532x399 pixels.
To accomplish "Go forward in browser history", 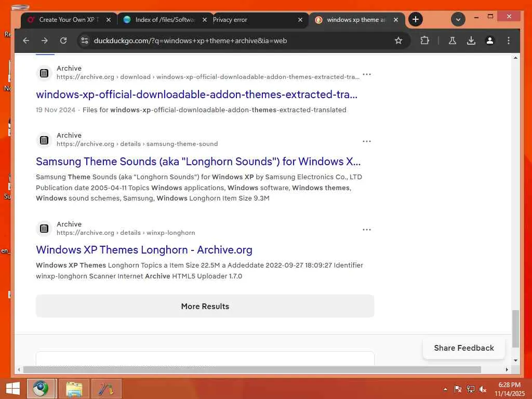I will (45, 41).
